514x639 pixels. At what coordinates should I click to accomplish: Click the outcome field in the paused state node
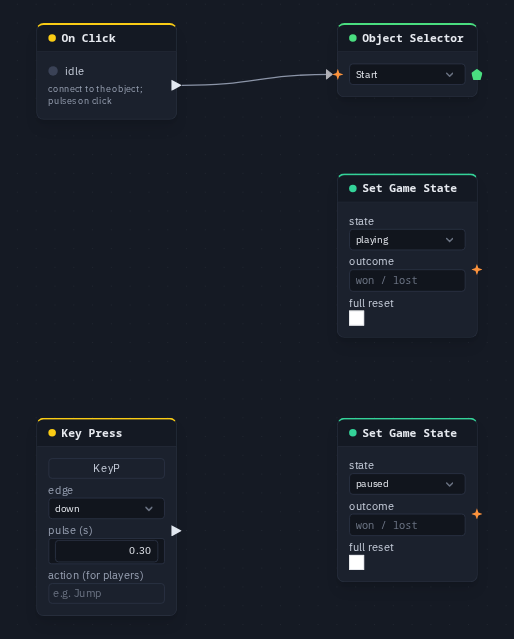[407, 525]
